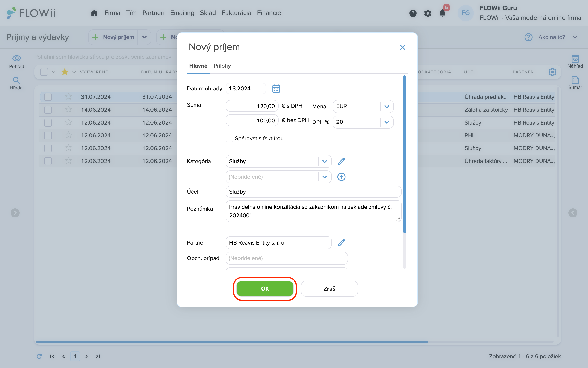Screen dimensions: 588x368
Task: Open the Sklad menu
Action: [x=208, y=13]
